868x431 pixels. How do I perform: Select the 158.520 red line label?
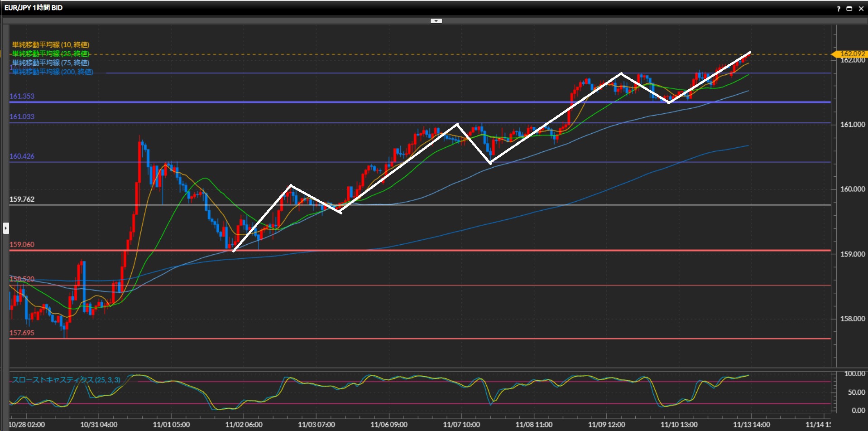point(22,279)
